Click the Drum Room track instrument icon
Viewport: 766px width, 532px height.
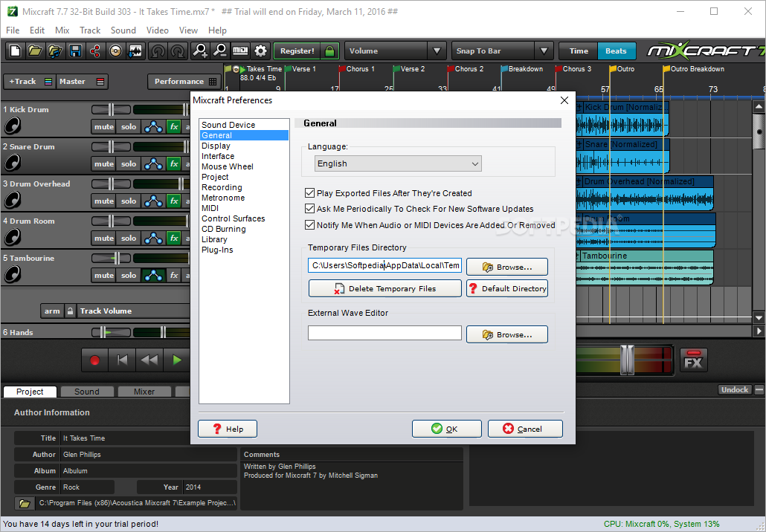(13, 237)
